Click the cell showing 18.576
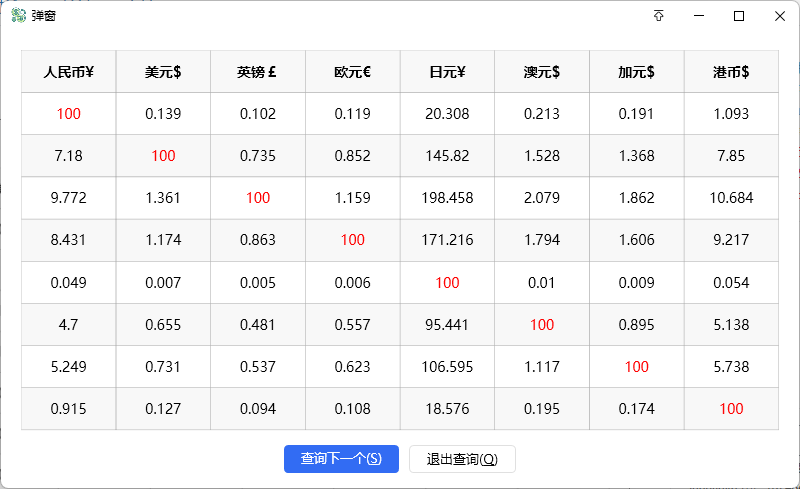 (447, 409)
